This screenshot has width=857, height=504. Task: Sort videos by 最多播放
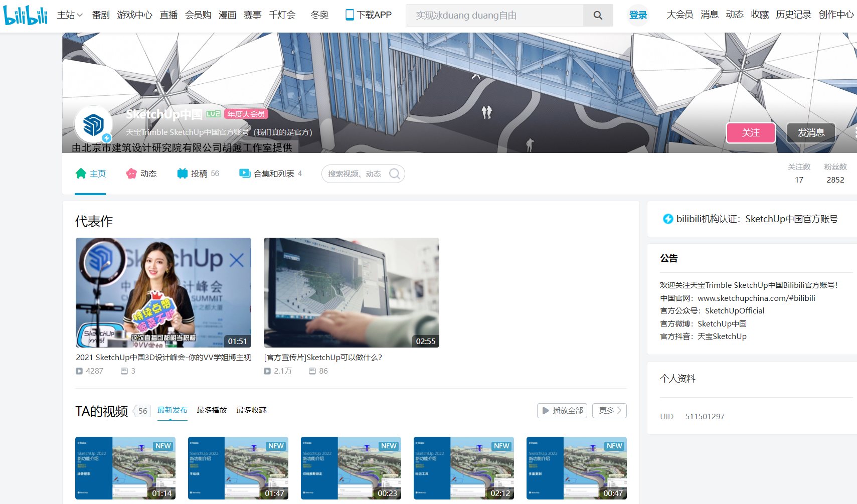(x=212, y=410)
